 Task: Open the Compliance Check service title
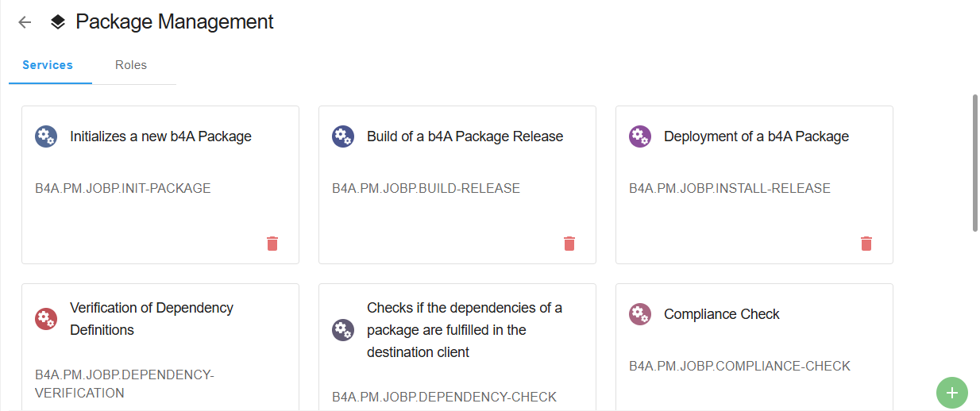[721, 314]
